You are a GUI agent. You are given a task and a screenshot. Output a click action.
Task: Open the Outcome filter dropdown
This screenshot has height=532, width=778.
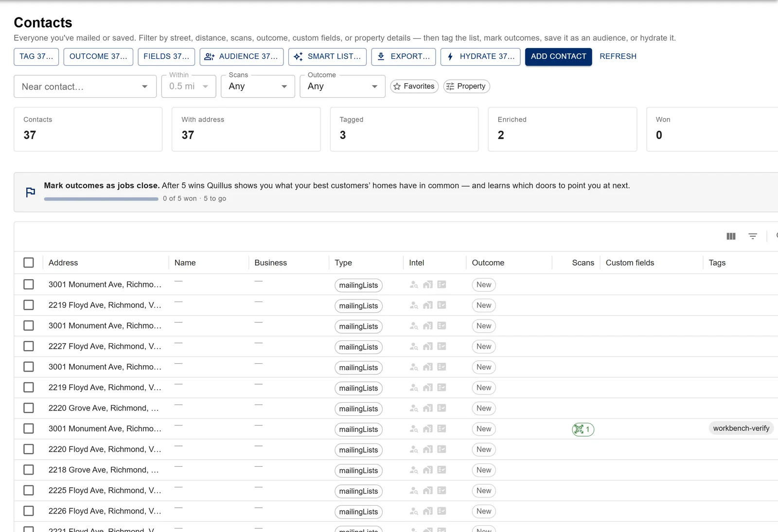(x=342, y=87)
